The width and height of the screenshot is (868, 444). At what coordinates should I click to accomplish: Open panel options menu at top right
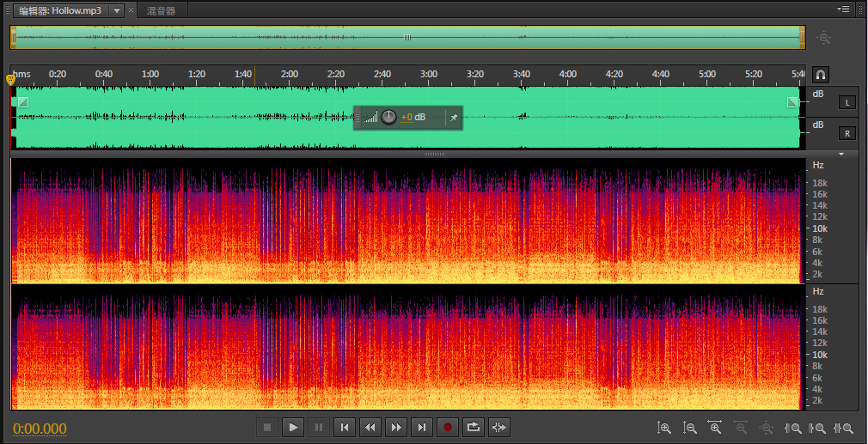point(845,9)
